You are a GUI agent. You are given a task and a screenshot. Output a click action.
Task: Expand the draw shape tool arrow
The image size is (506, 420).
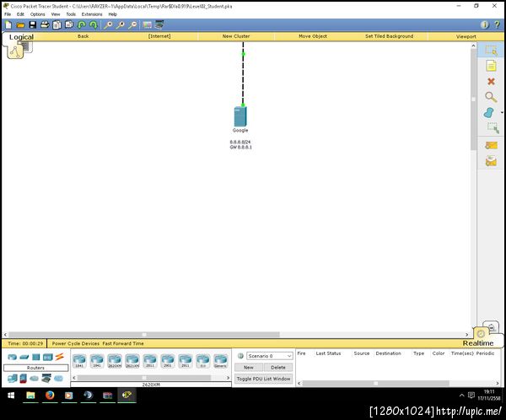pos(502,113)
